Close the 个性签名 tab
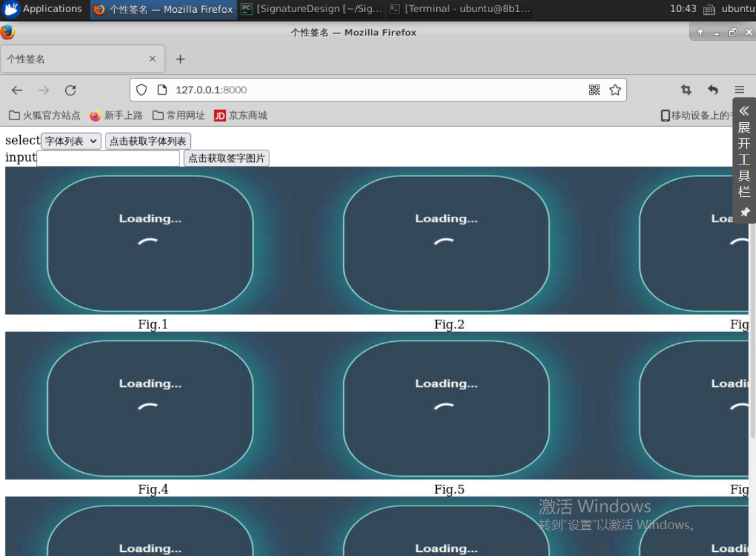756x556 pixels. [153, 59]
